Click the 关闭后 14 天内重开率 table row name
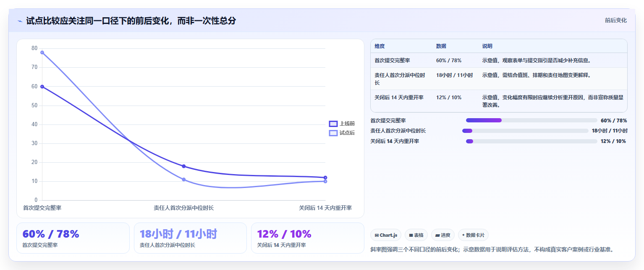 click(x=399, y=98)
